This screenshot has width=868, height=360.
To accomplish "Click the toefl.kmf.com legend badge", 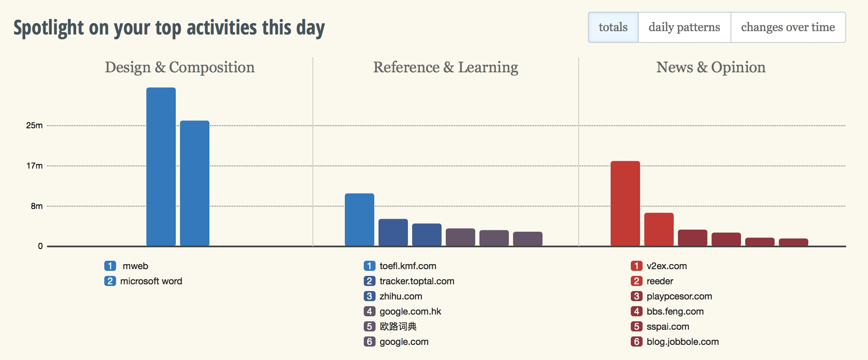I will click(369, 266).
